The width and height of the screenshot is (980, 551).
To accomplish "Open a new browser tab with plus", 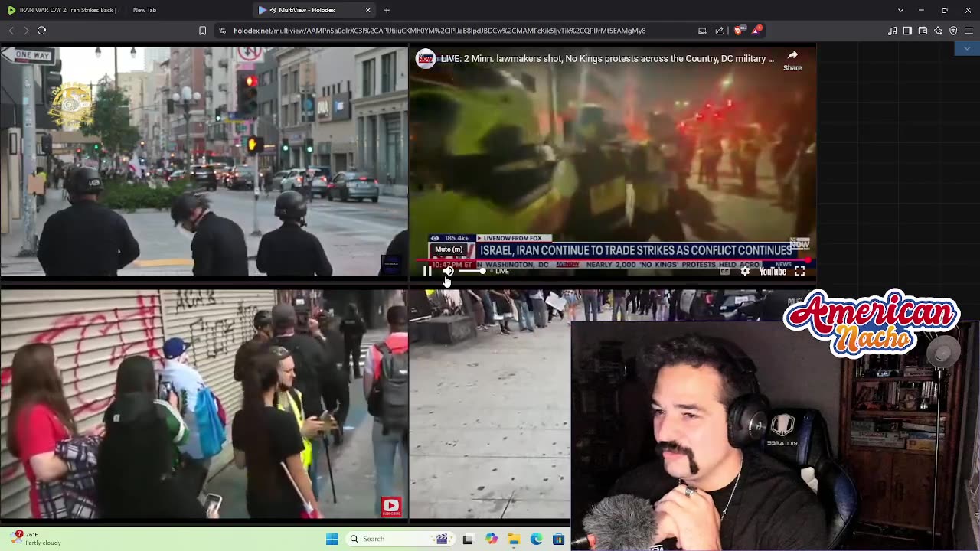I will [387, 10].
